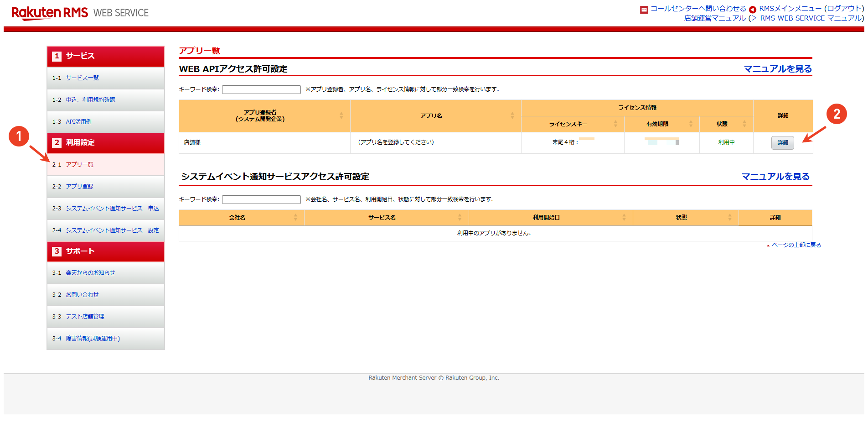The image size is (868, 434).
Task: Sort by アプリ名 column arrows
Action: 512,116
